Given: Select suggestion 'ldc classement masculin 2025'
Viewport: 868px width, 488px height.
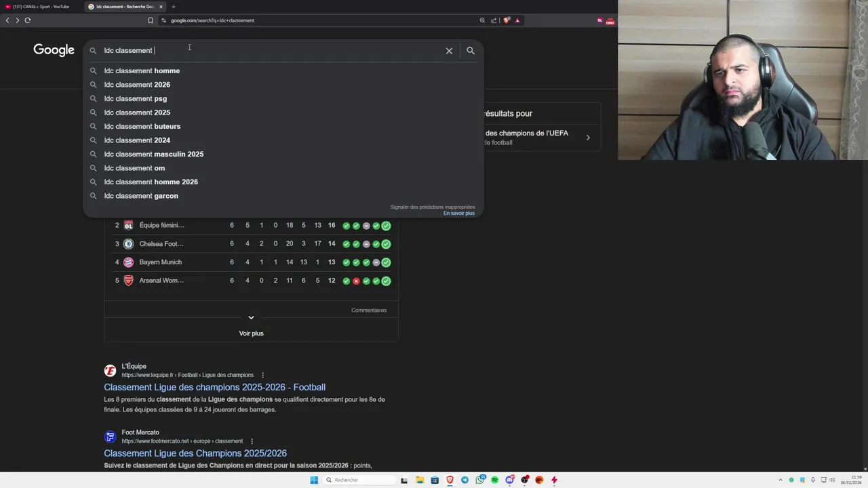Looking at the screenshot, I should (283, 154).
